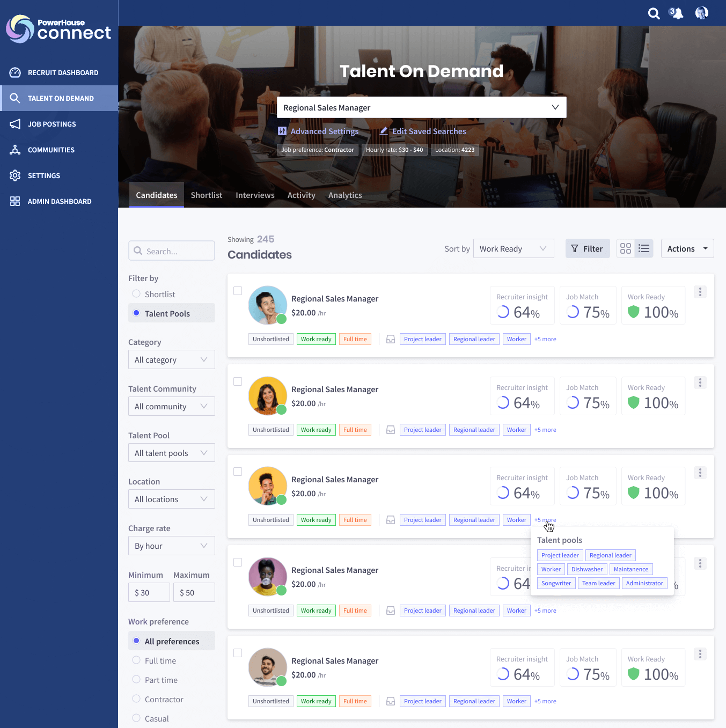726x728 pixels.
Task: Click the search magnifier icon in top bar
Action: click(654, 13)
